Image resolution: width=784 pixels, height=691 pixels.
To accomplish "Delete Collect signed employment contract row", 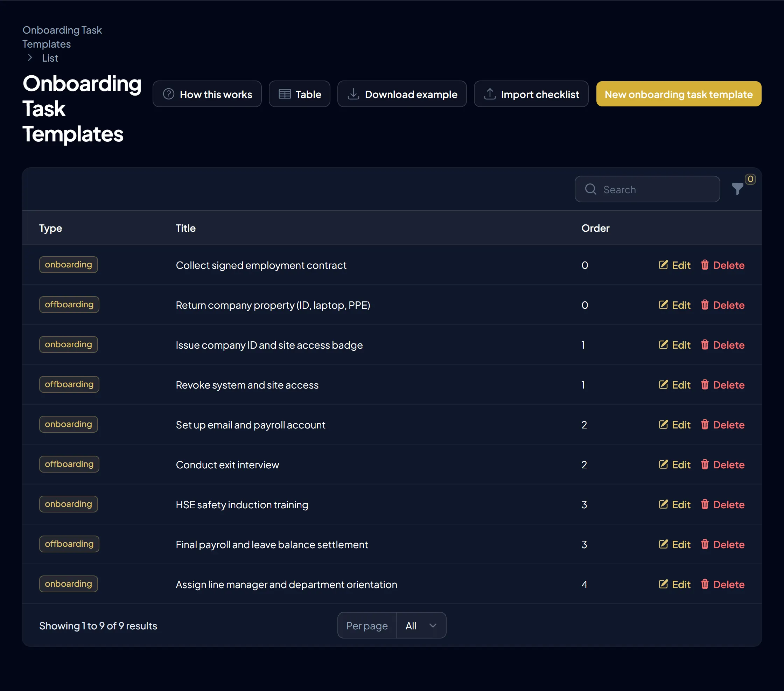I will 722,265.
